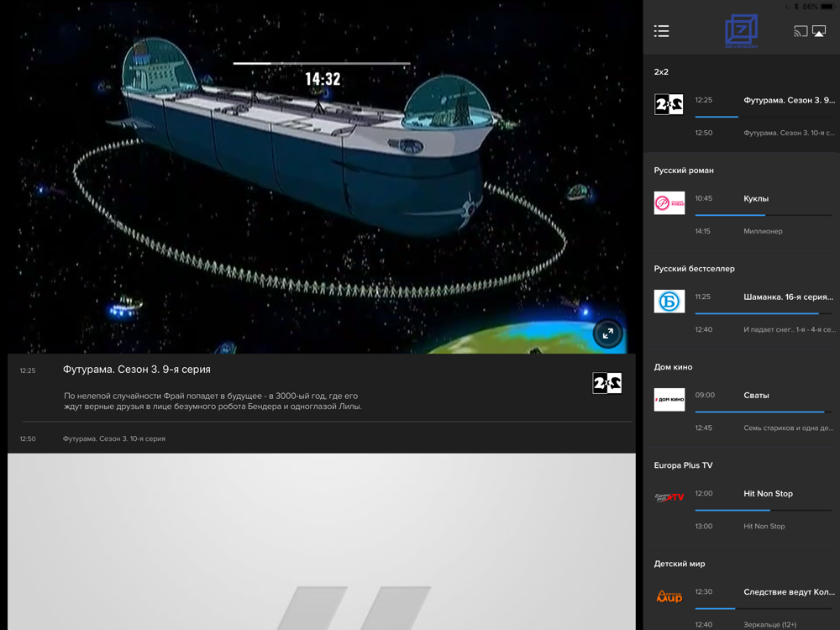Expand video to fullscreen

[x=607, y=333]
